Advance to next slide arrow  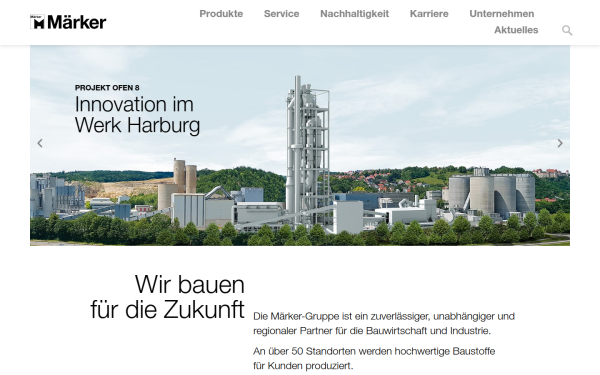560,143
